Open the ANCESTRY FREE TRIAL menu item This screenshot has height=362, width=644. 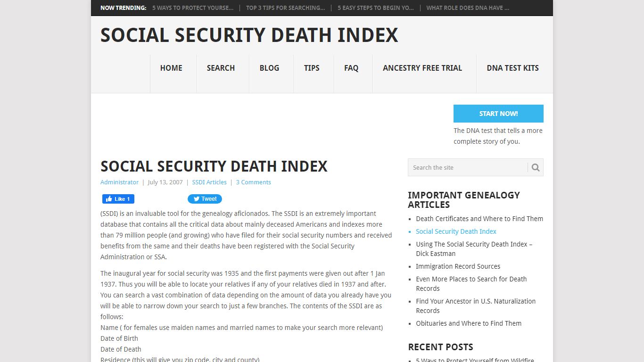[x=422, y=68]
